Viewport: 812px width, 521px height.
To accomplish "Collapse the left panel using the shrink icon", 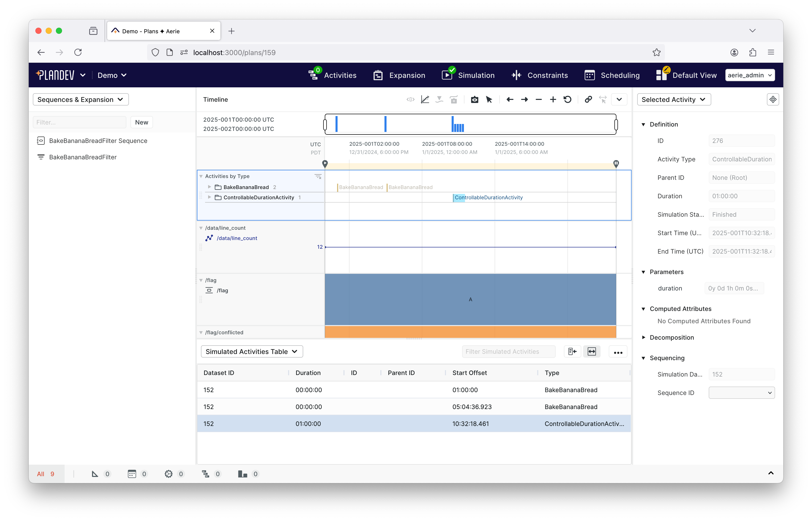I will click(572, 351).
